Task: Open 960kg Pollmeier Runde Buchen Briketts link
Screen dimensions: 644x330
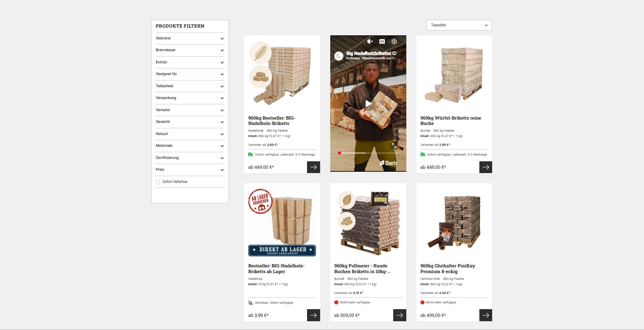Action: click(x=363, y=269)
